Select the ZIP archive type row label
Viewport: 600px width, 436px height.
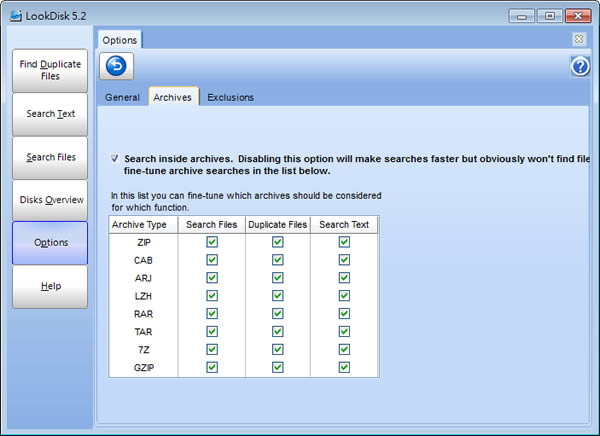(143, 242)
